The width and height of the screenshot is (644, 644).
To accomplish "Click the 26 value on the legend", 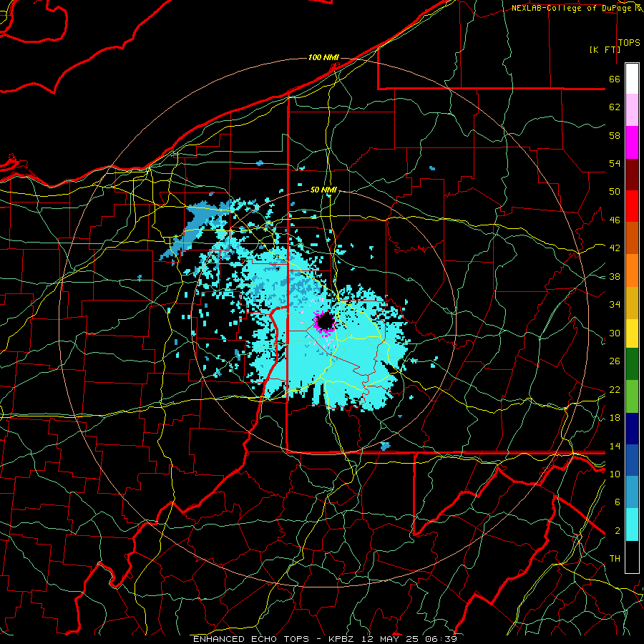I will [x=615, y=361].
